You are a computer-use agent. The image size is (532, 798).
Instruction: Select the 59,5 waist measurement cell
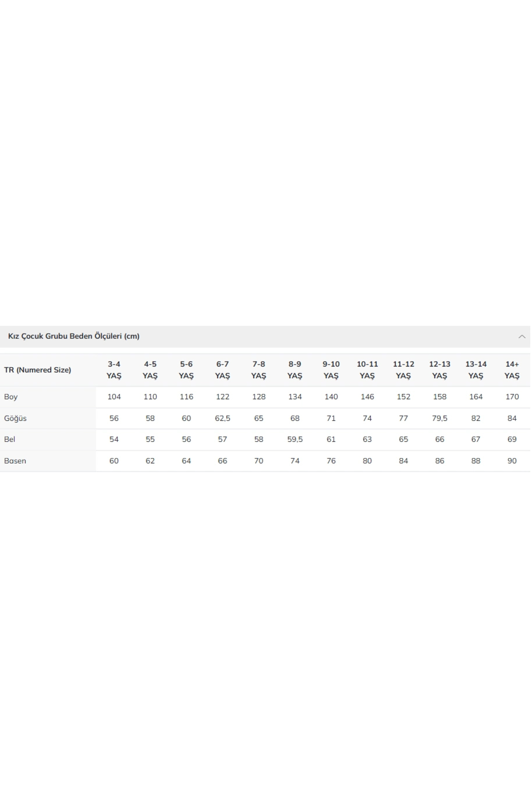pyautogui.click(x=295, y=439)
